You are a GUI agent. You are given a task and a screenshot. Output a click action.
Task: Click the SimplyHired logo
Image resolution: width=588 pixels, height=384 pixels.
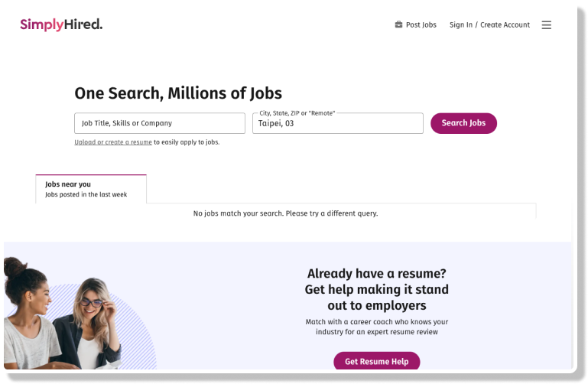(61, 24)
